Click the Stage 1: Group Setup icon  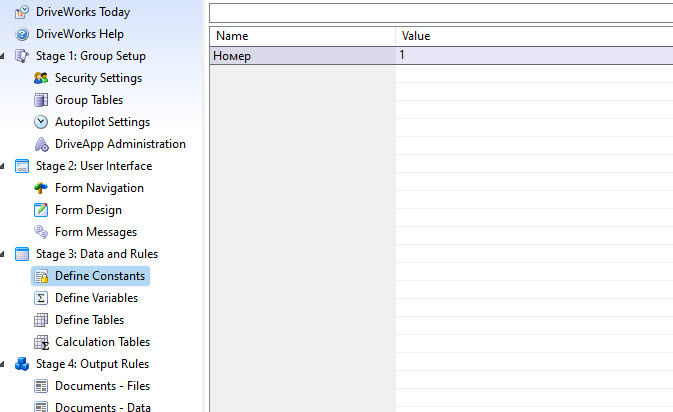[x=22, y=56]
